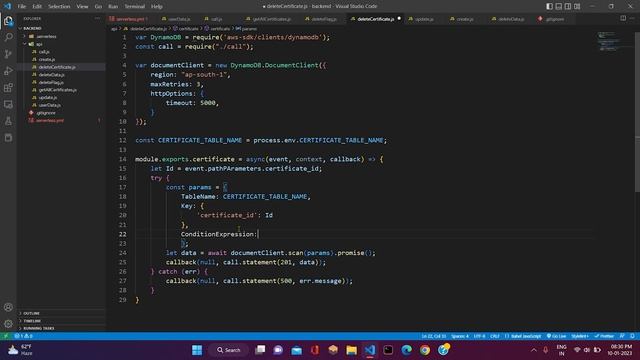Open the Task View icon on the taskbar

[260, 350]
